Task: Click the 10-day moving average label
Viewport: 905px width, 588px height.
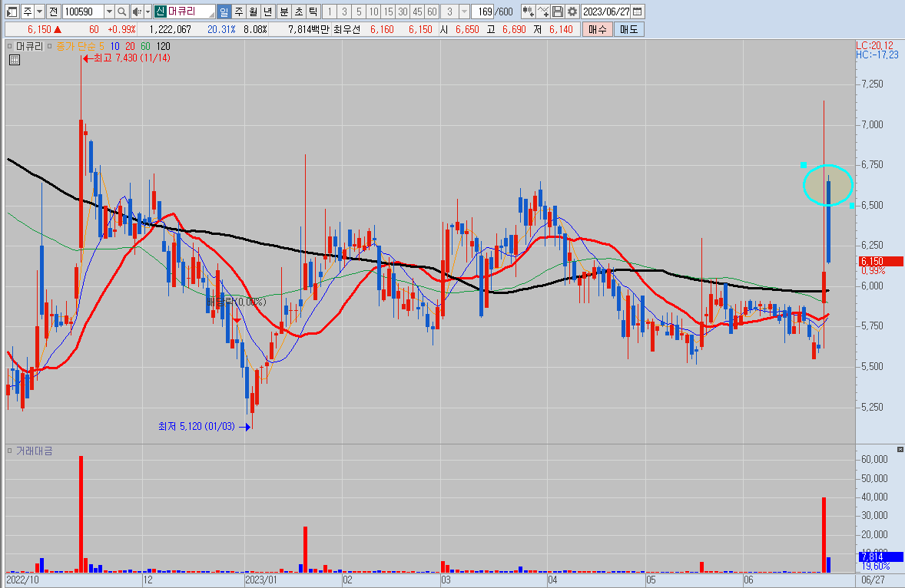Action: click(x=115, y=46)
